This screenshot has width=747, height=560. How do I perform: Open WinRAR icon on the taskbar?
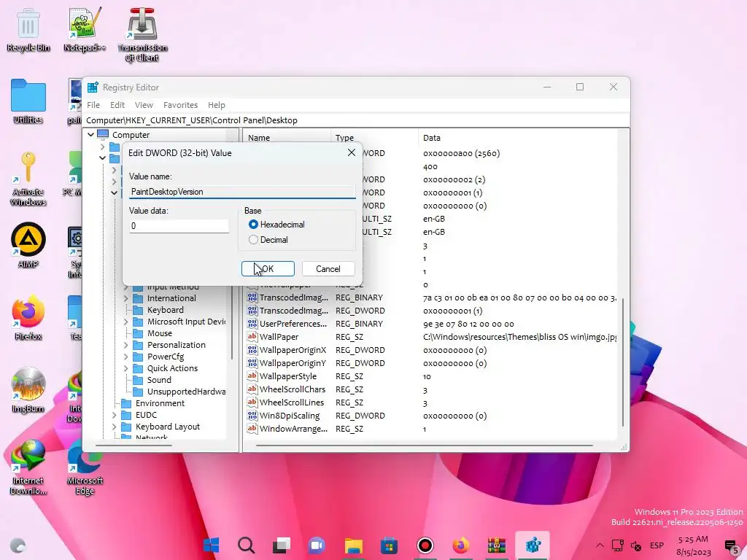pyautogui.click(x=496, y=545)
